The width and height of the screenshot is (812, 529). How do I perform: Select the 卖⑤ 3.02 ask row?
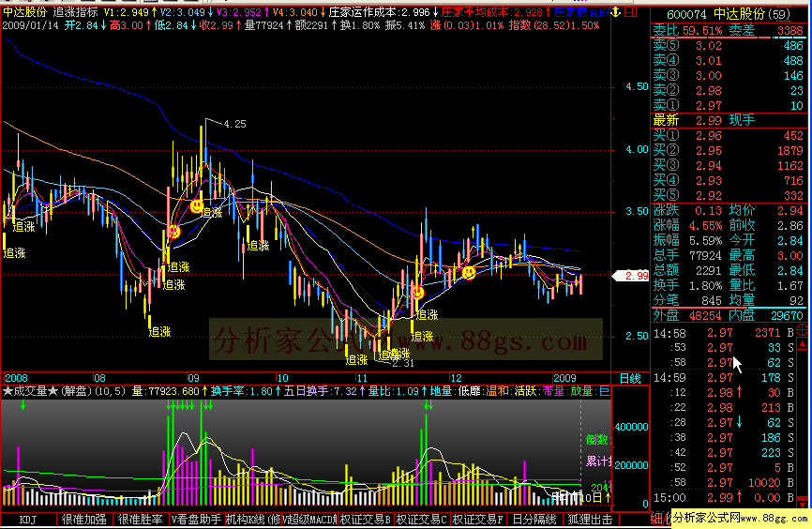point(729,46)
